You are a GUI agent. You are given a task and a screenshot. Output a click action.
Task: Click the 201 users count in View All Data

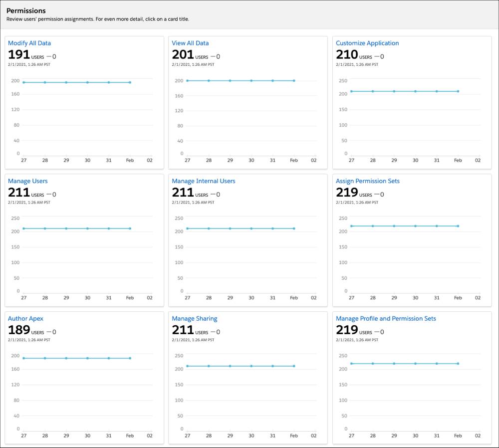183,55
